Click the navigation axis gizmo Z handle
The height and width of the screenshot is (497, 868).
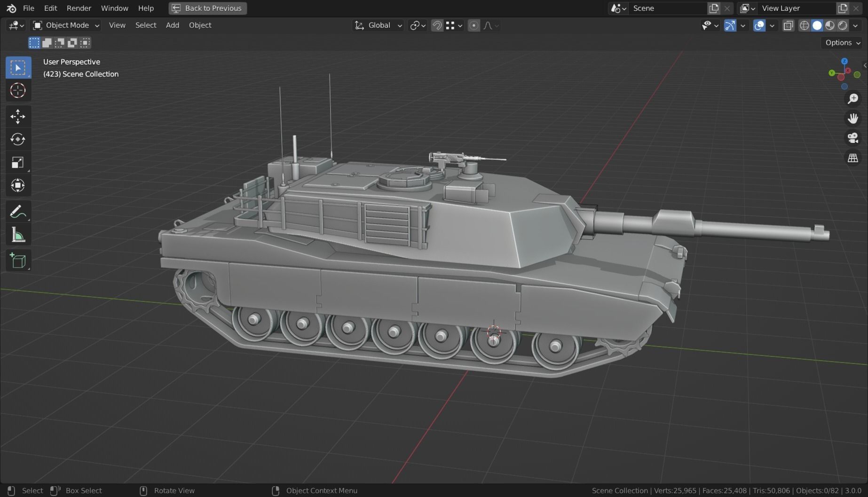coord(844,62)
